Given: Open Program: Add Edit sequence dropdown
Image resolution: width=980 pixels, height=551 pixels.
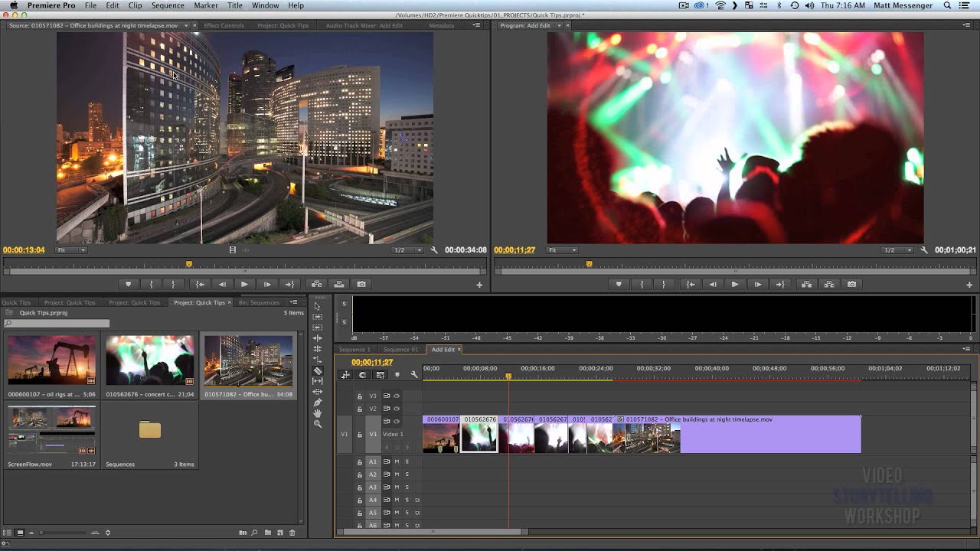Looking at the screenshot, I should [559, 25].
